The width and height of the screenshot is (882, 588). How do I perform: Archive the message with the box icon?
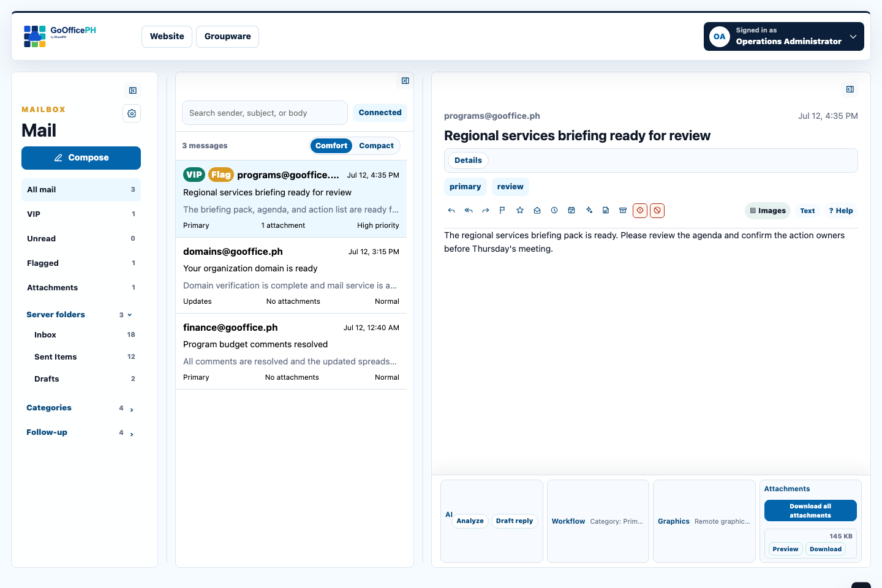(x=623, y=211)
